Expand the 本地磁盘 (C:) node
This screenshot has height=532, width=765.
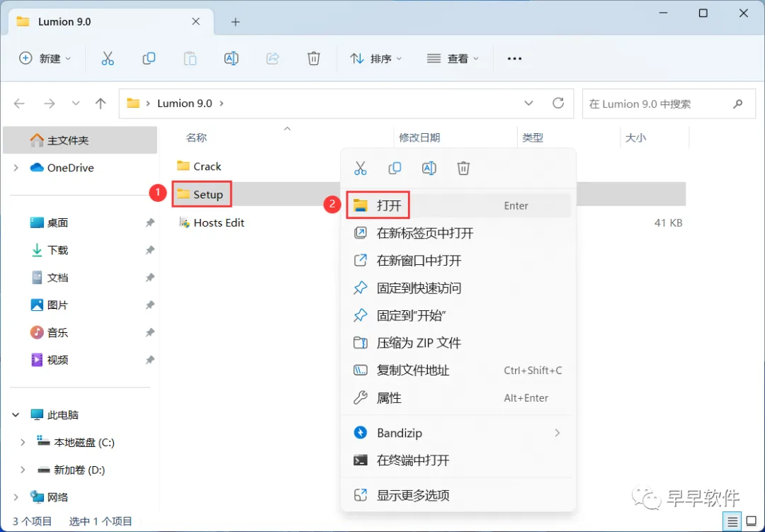pyautogui.click(x=23, y=442)
